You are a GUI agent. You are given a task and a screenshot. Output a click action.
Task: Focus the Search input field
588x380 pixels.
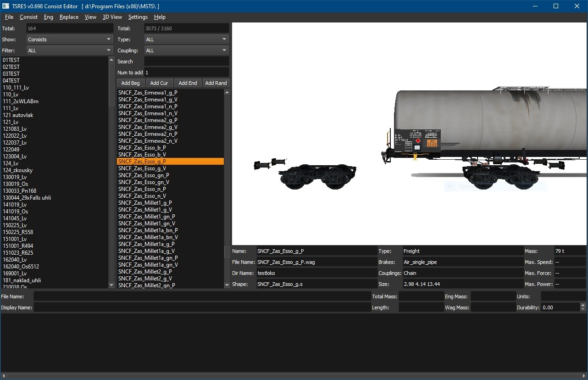pos(186,61)
